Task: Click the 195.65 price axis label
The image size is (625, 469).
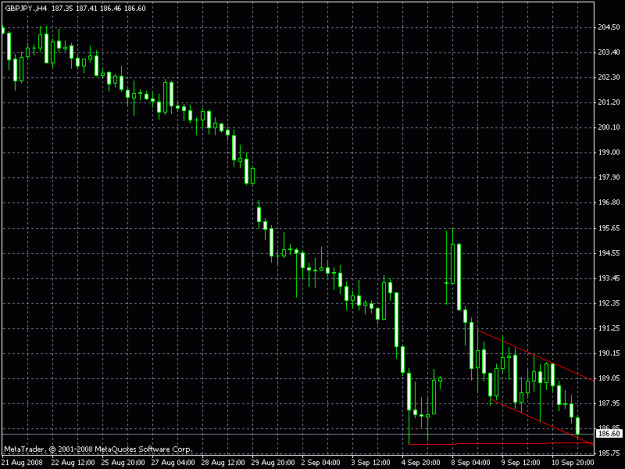Action: click(609, 228)
